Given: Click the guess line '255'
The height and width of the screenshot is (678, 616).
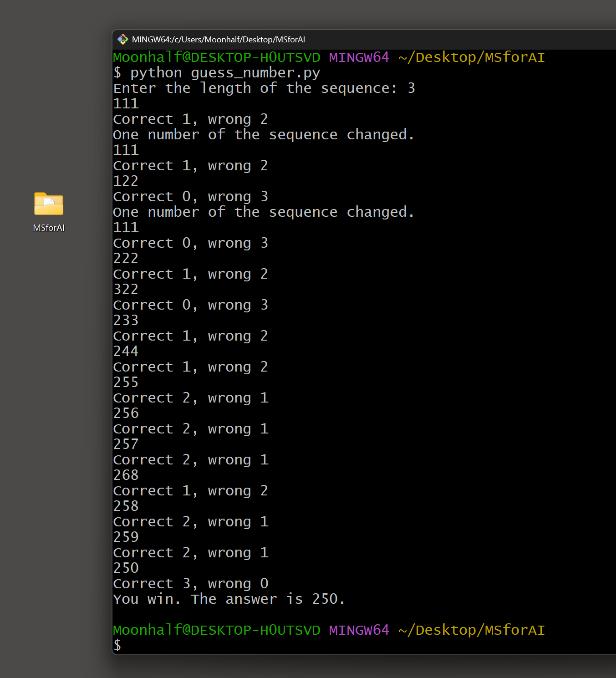Looking at the screenshot, I should (126, 382).
